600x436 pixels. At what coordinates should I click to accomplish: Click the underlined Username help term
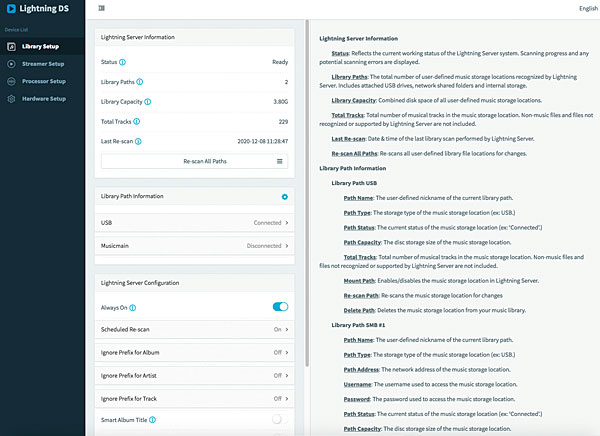pyautogui.click(x=357, y=384)
